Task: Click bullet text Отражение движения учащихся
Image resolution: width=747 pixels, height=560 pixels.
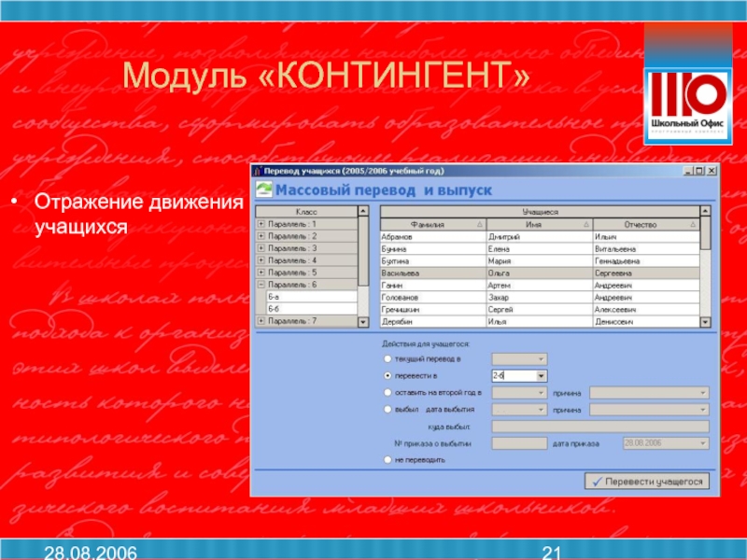Action: point(138,214)
